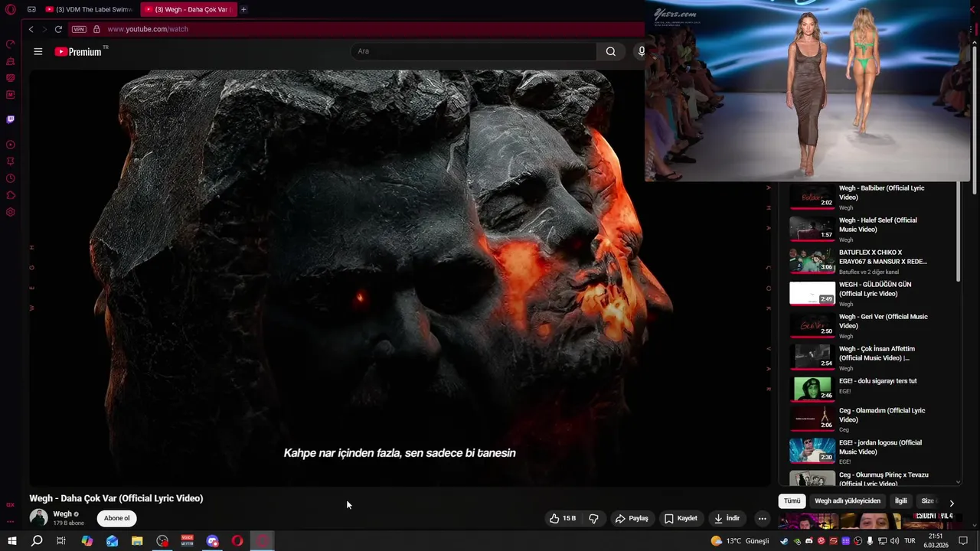Screen dimensions: 980x551
Task: Click the YouTube search magnifier button
Action: click(610, 51)
